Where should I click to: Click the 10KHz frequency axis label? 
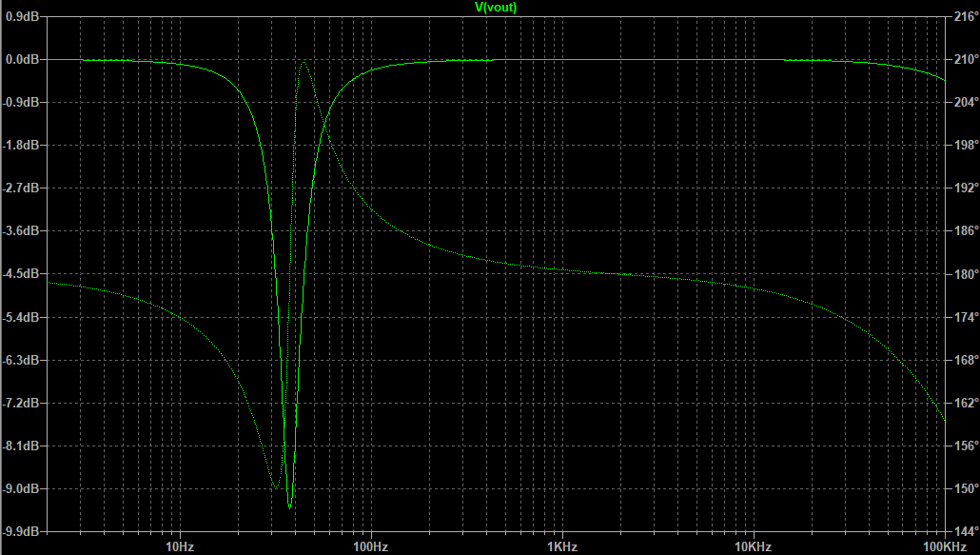[753, 546]
